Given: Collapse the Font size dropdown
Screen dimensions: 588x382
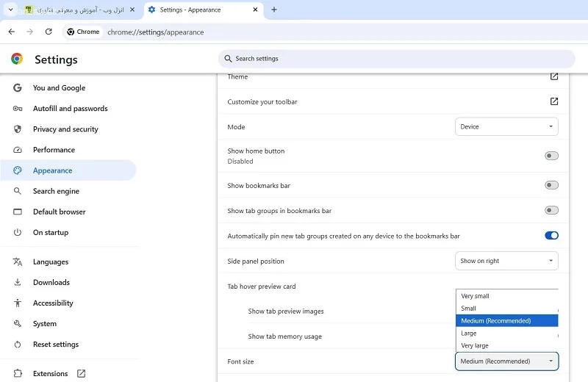Looking at the screenshot, I should pyautogui.click(x=506, y=361).
